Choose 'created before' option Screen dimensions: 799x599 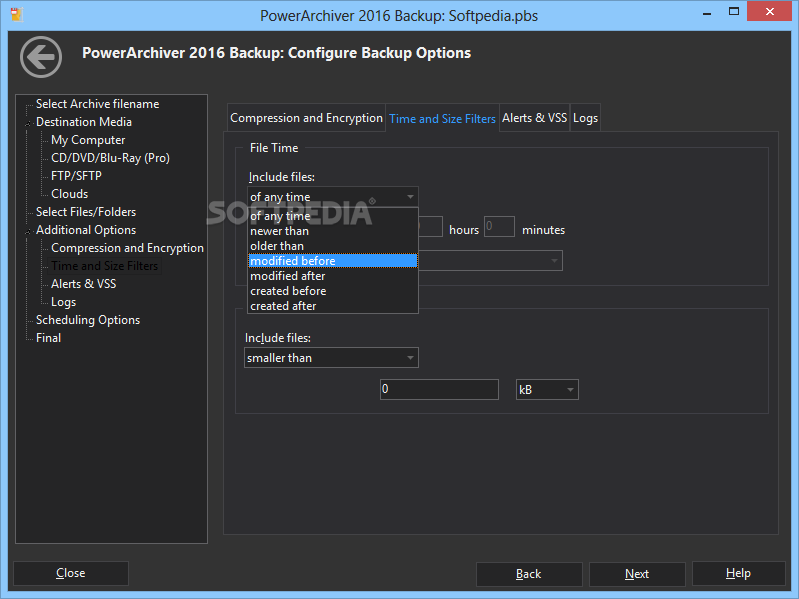[x=333, y=291]
